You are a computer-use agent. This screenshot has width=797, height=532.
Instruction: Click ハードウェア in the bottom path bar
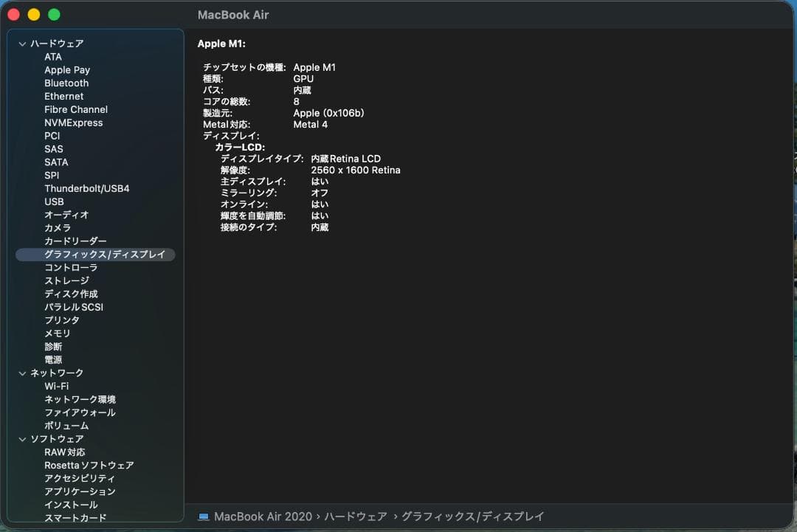pos(356,517)
